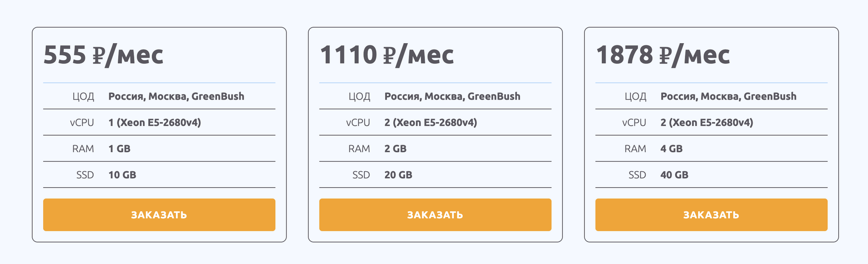Image resolution: width=868 pixels, height=264 pixels.
Task: Click the SSD label in 555 ₽ plan
Action: [x=85, y=175]
